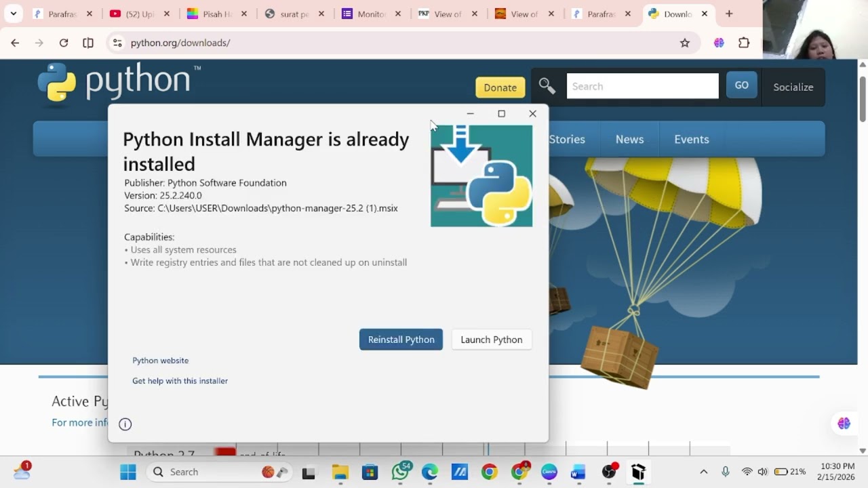Open File Explorer from taskbar
The height and width of the screenshot is (488, 868).
pos(340,472)
